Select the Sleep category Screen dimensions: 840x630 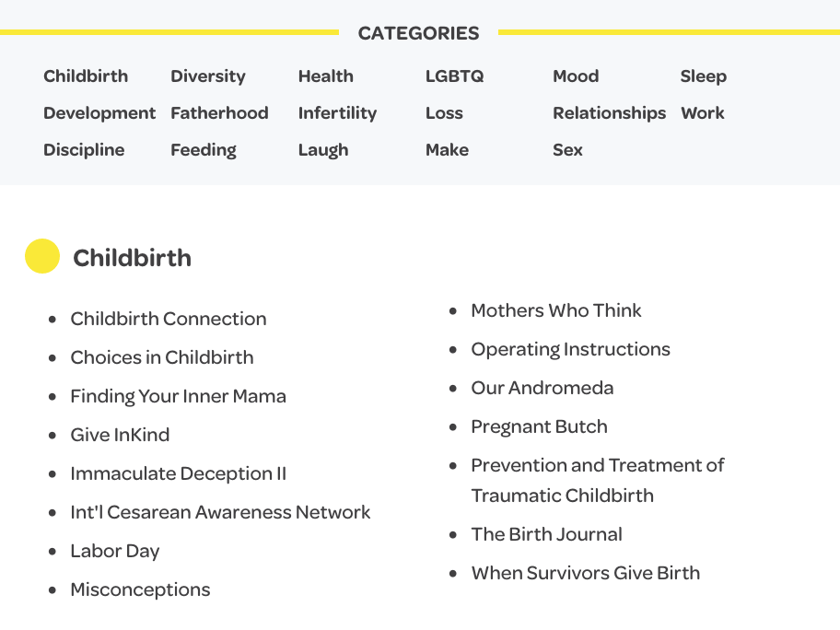pyautogui.click(x=703, y=76)
